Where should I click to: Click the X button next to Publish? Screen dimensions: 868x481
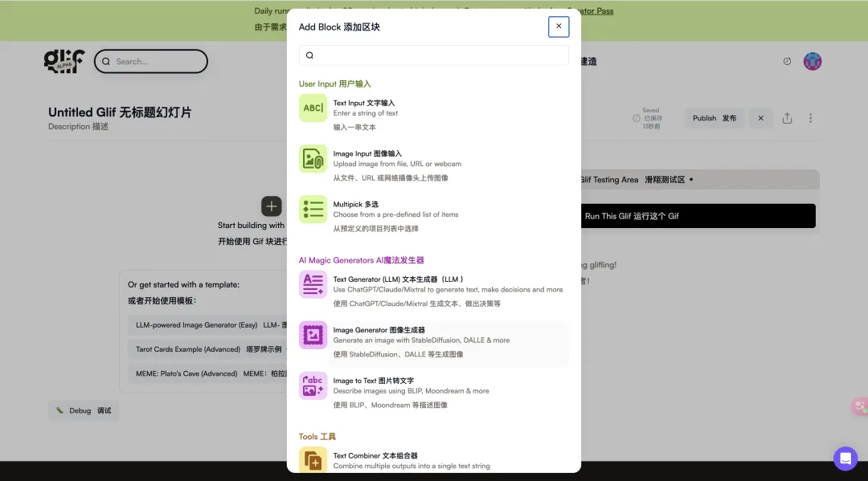pyautogui.click(x=760, y=118)
